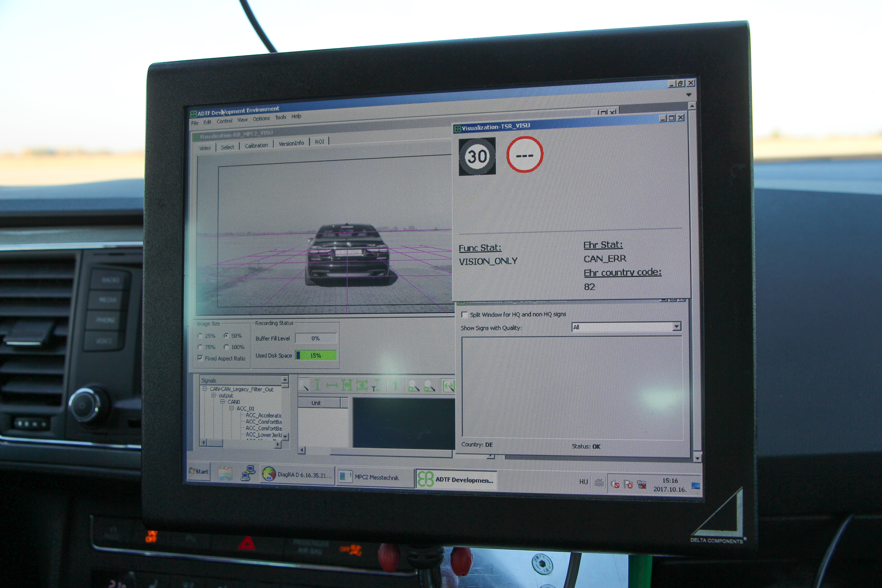Open the Options menu
Viewport: 882px width, 588px height.
[x=261, y=119]
